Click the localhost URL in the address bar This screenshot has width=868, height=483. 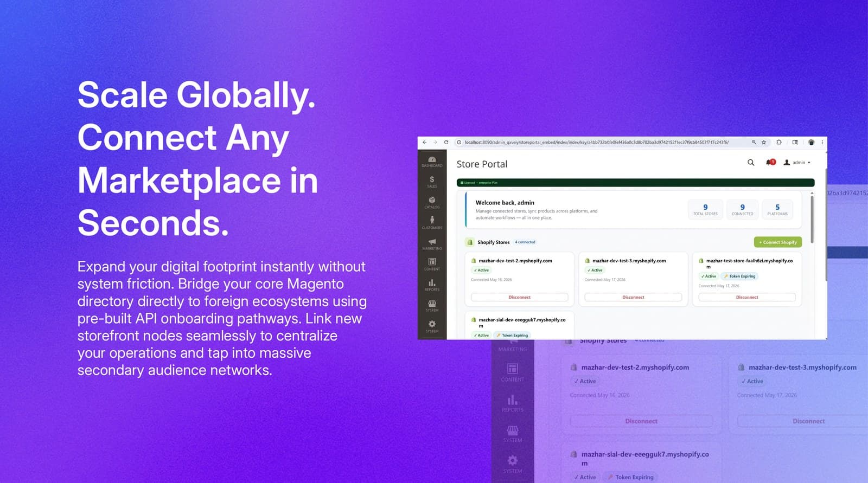[597, 143]
